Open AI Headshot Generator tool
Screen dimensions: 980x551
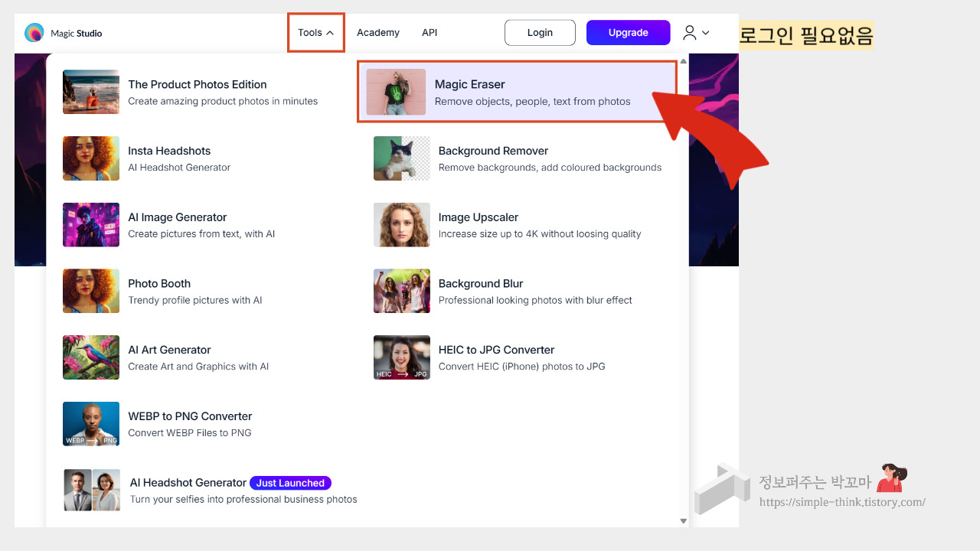188,483
